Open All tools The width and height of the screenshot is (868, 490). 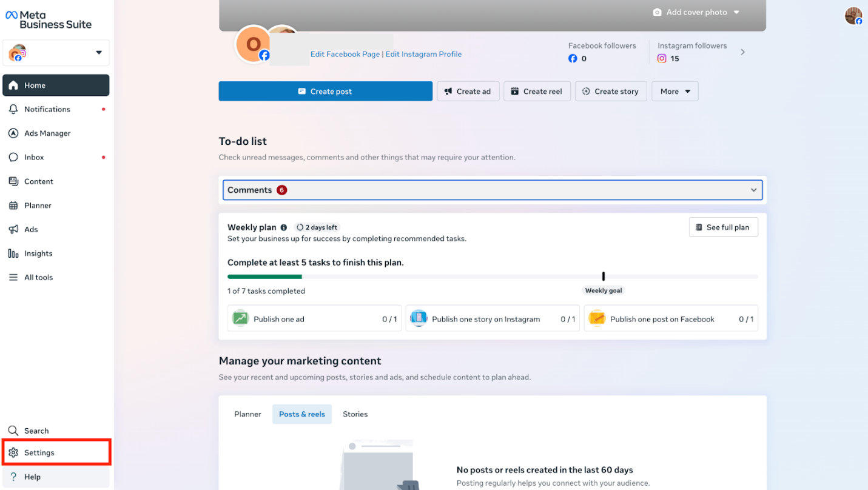pyautogui.click(x=38, y=277)
